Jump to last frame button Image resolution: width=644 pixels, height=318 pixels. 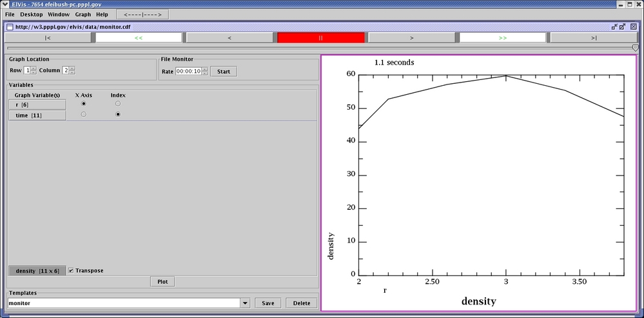(594, 38)
